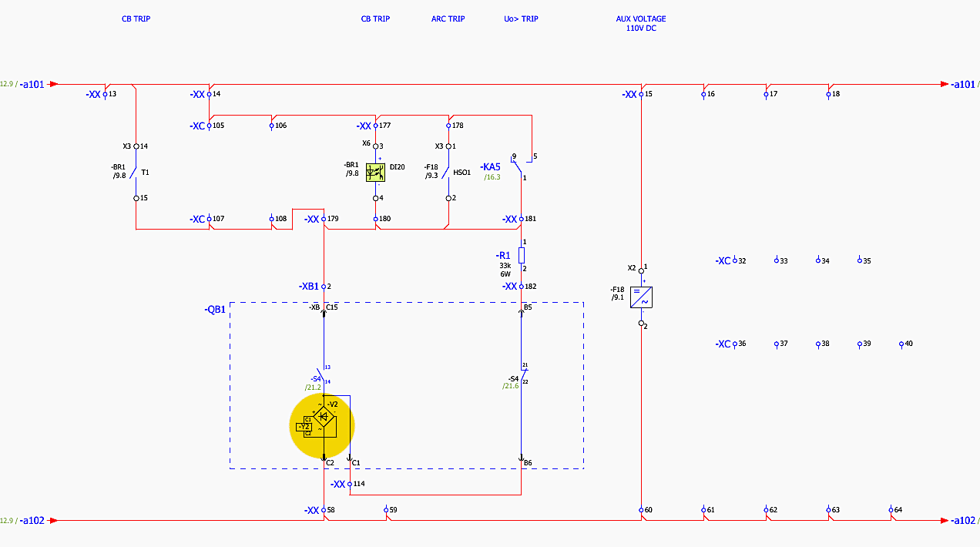Click the C15 plug pin label

click(332, 307)
